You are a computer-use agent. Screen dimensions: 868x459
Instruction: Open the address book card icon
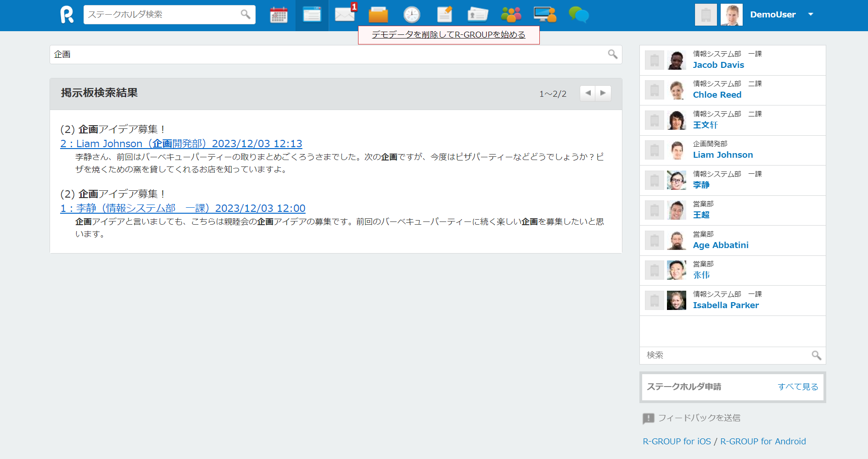[477, 14]
